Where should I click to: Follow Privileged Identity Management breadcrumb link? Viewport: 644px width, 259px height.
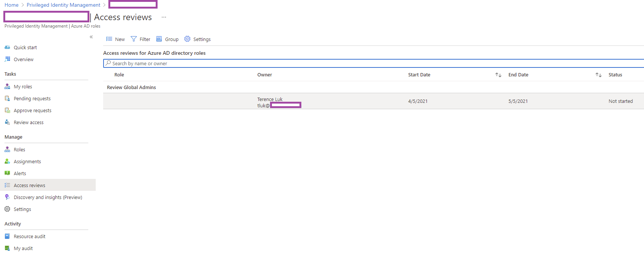point(63,5)
